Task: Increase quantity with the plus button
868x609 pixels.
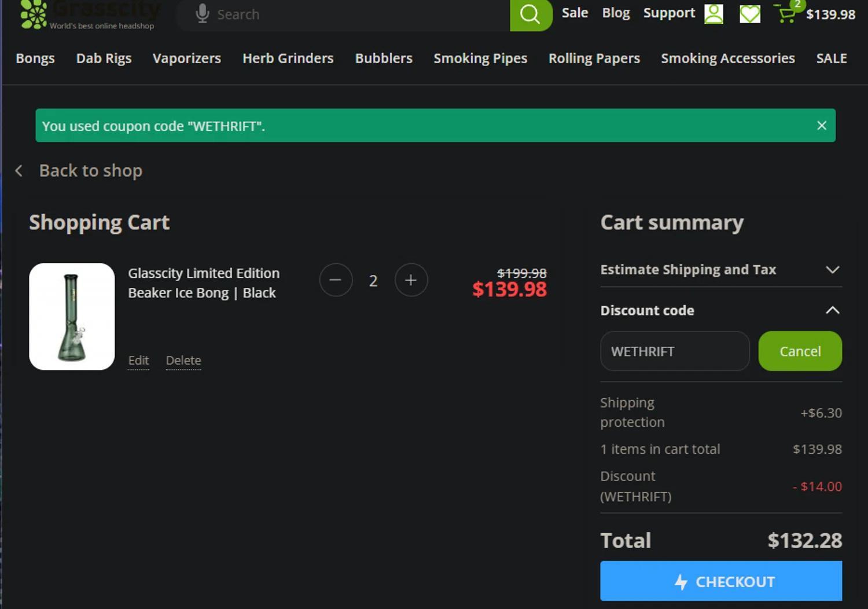Action: tap(411, 280)
